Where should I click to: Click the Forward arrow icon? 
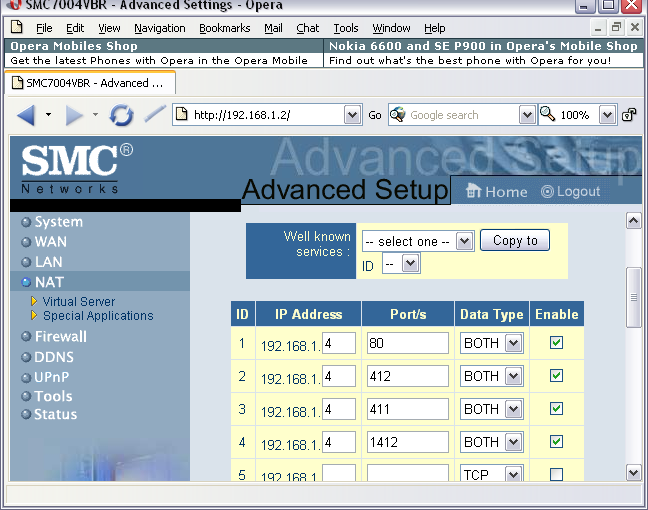74,115
